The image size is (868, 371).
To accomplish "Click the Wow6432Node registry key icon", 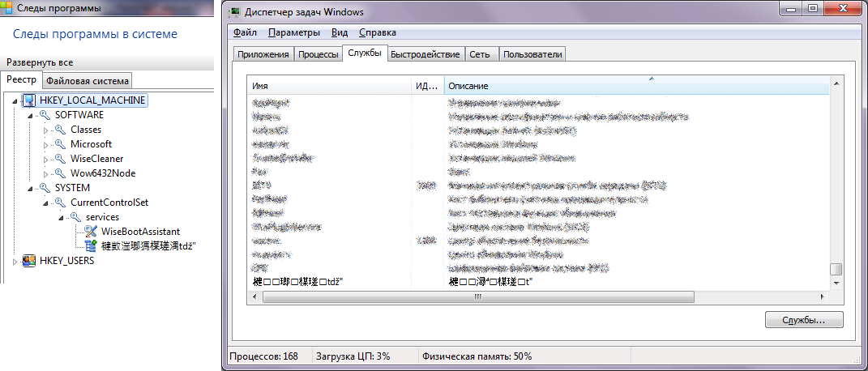I will pyautogui.click(x=60, y=173).
